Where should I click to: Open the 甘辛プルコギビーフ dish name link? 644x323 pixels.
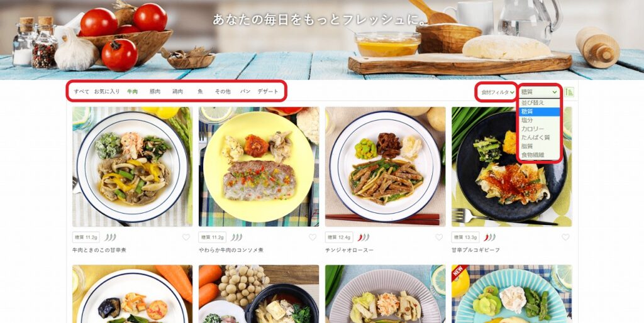475,250
